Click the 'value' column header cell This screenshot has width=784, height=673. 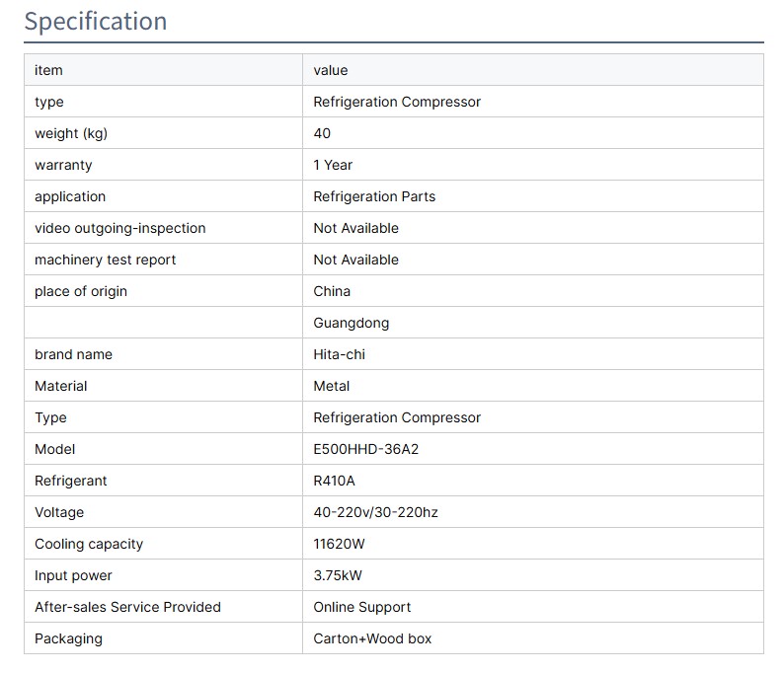pos(331,70)
